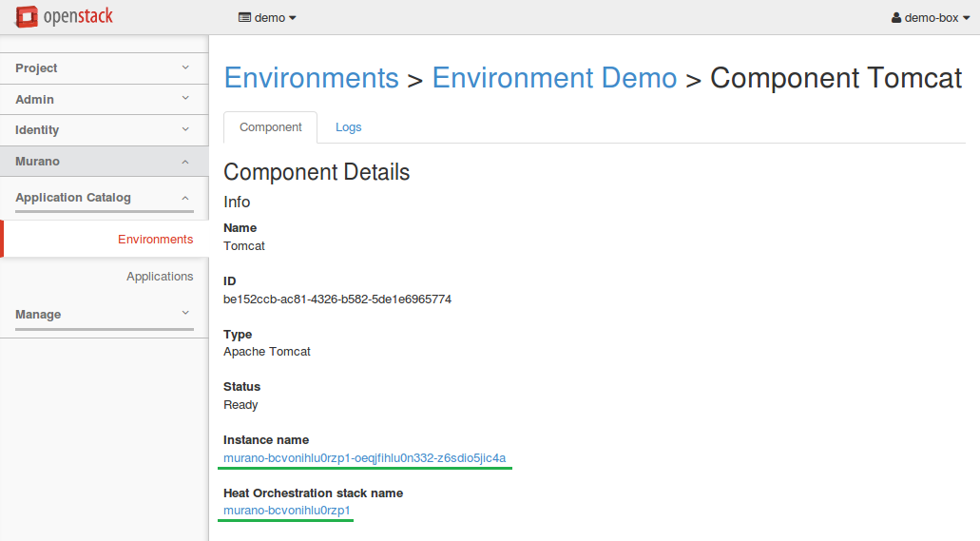
Task: Expand the Identity section in sidebar
Action: (x=104, y=130)
